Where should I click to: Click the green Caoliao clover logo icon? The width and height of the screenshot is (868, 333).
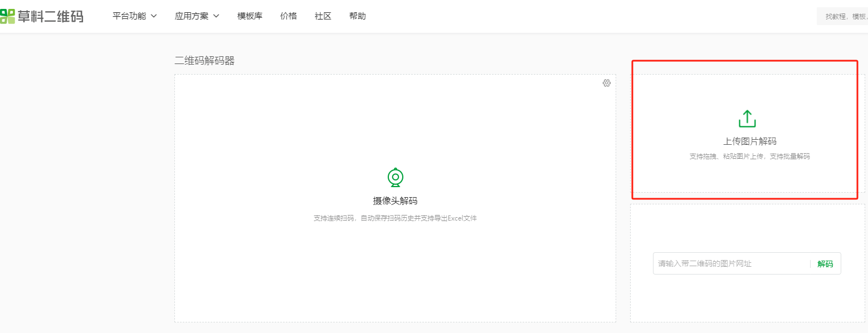click(7, 16)
